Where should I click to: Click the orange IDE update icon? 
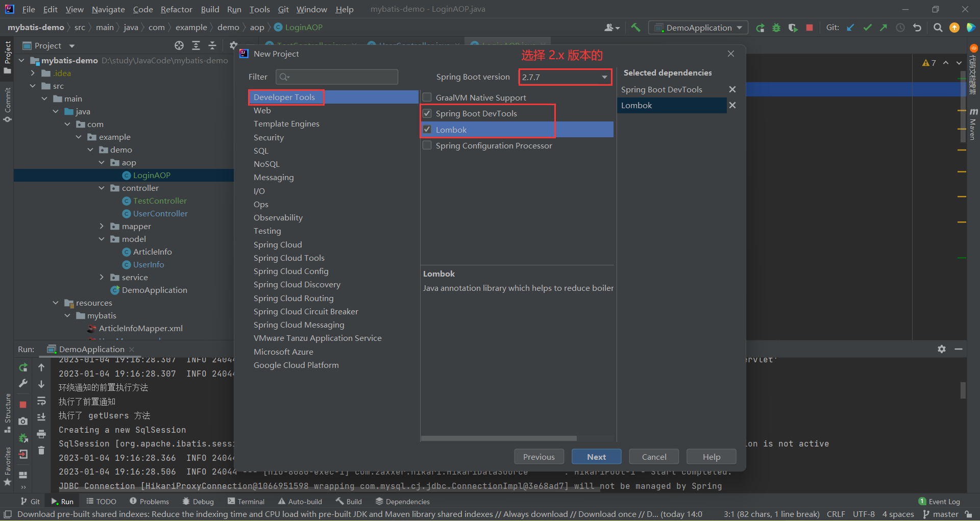pyautogui.click(x=954, y=28)
